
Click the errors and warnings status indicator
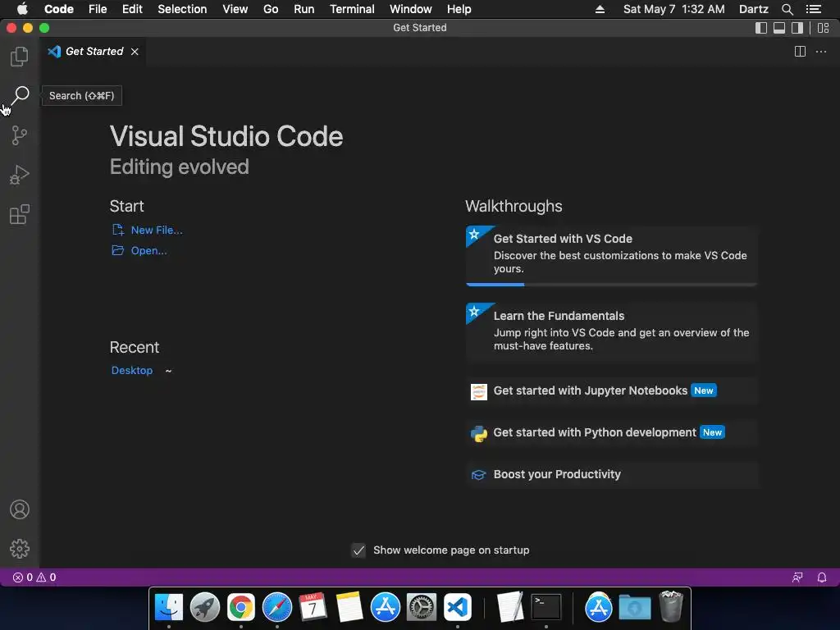pos(34,577)
